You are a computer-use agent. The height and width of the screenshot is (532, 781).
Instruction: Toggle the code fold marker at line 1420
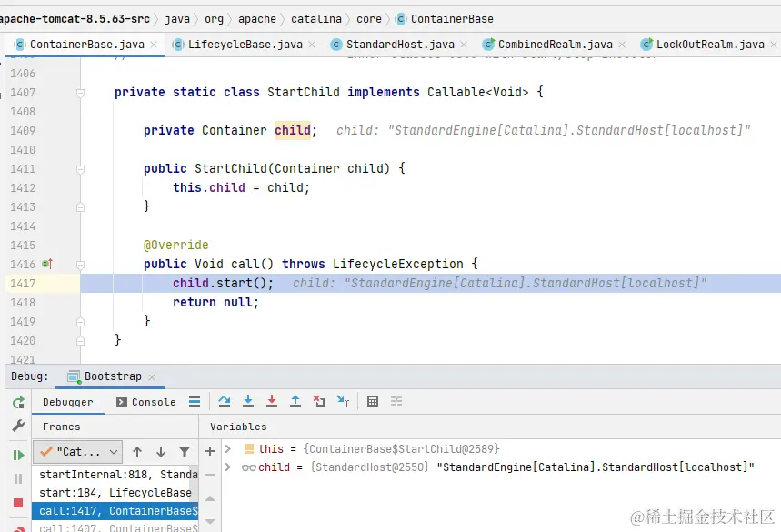click(80, 341)
